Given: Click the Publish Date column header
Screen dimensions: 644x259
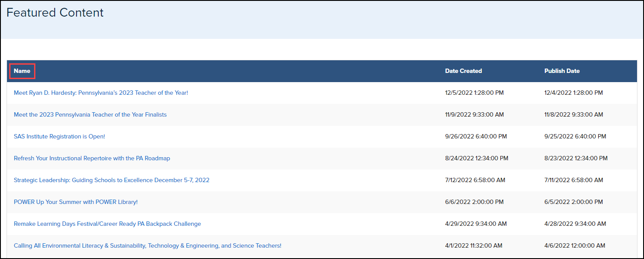Looking at the screenshot, I should 562,71.
